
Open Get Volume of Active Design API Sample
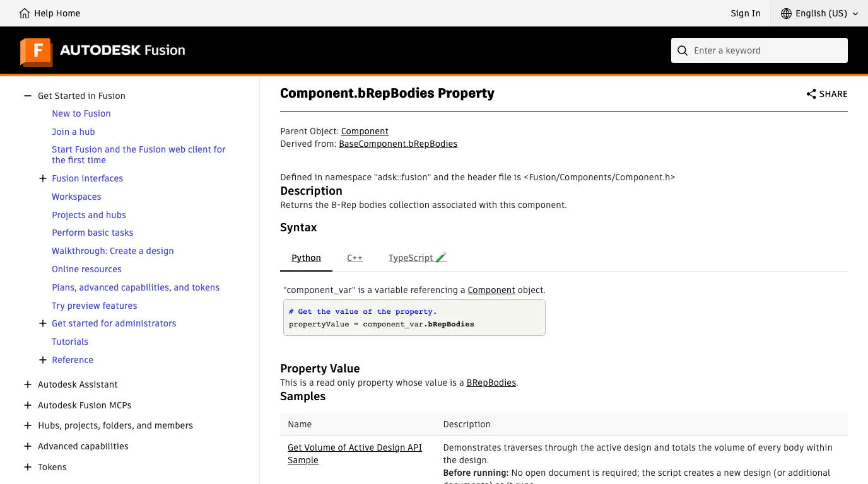(355, 454)
